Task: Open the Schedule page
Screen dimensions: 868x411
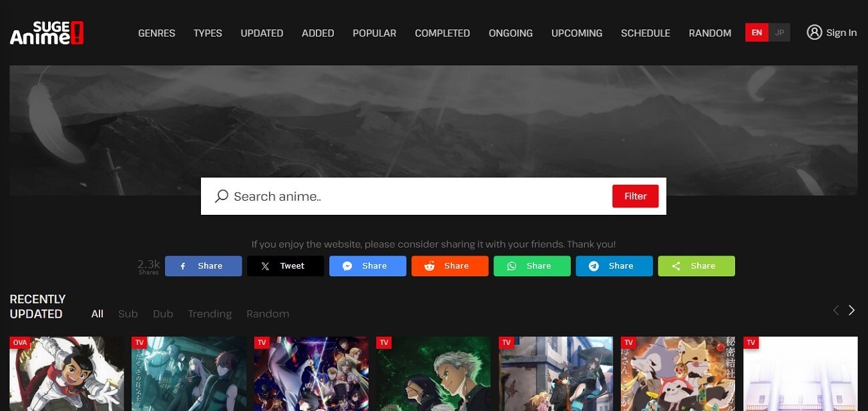Action: click(x=646, y=33)
